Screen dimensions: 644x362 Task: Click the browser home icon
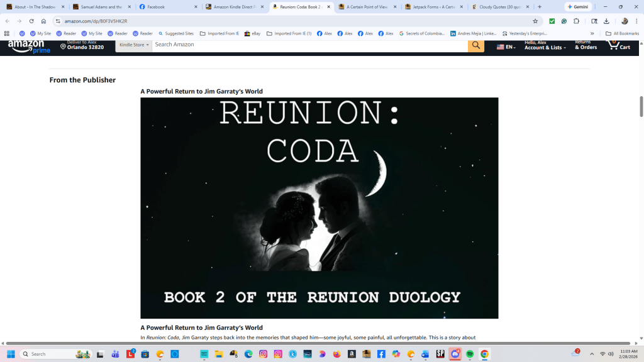(x=43, y=21)
